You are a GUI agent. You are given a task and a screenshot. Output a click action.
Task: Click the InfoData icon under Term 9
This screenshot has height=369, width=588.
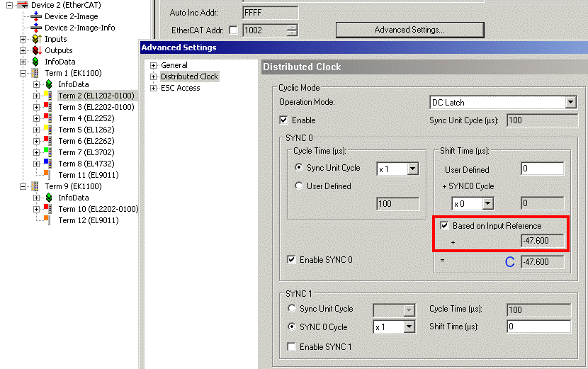(x=49, y=198)
